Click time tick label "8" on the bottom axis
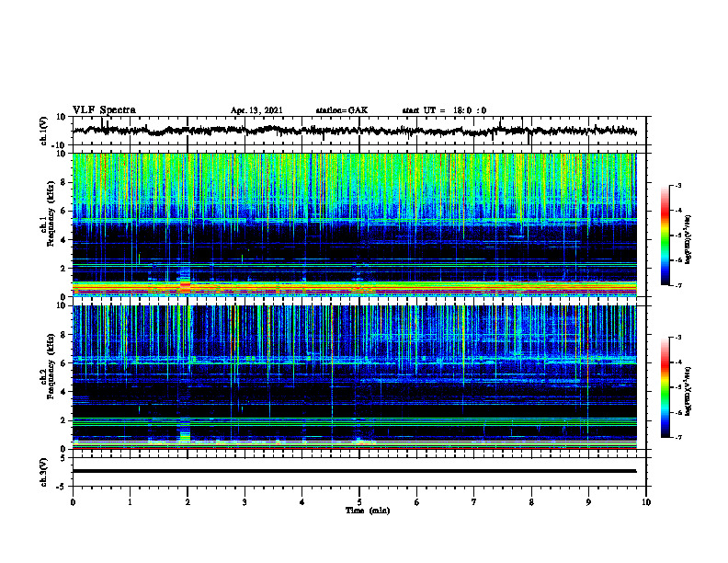This screenshot has height=563, width=728. click(x=531, y=502)
